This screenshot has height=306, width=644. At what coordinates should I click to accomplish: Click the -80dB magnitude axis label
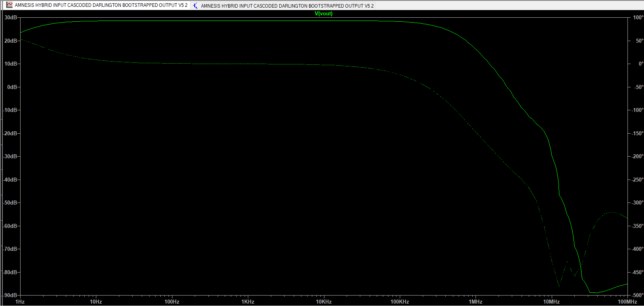click(10, 272)
